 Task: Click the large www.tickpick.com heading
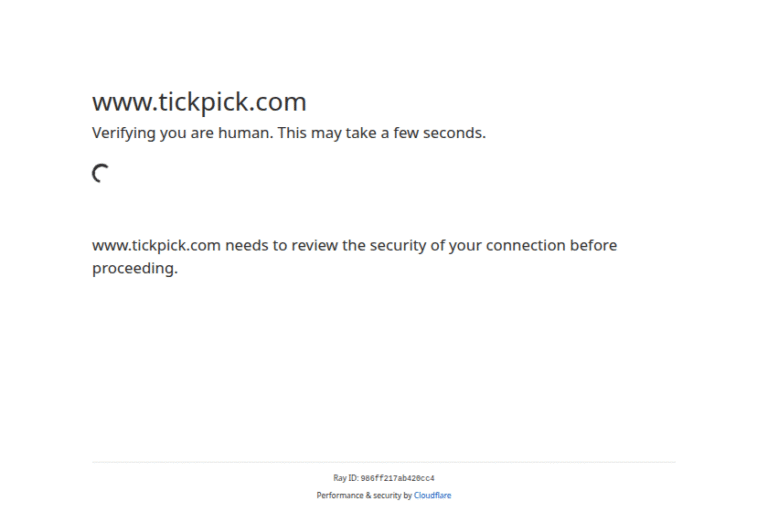pyautogui.click(x=199, y=102)
